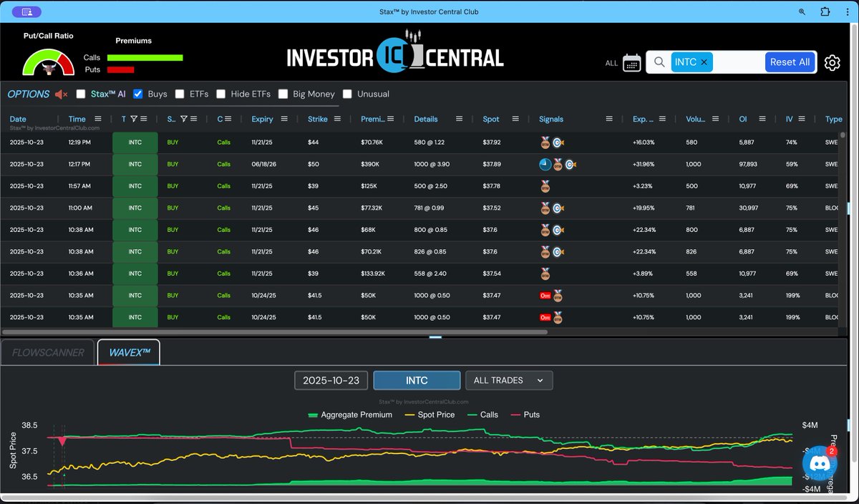Viewport: 859px width, 504px height.
Task: Open the T column hamburger menu
Action: tap(144, 119)
